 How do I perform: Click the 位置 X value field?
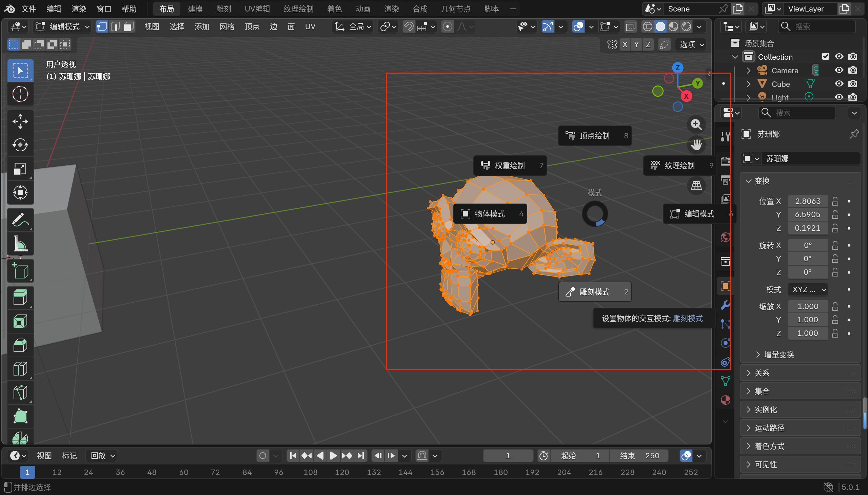[x=808, y=201]
